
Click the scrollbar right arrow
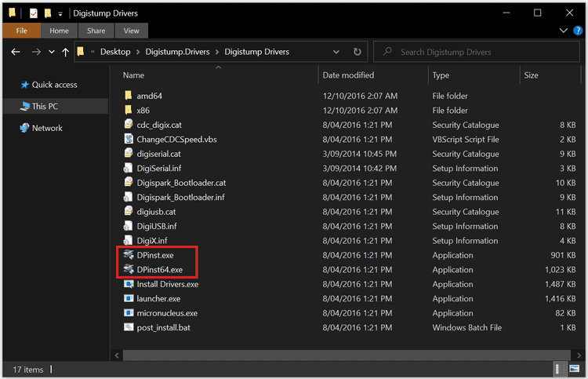pos(579,355)
